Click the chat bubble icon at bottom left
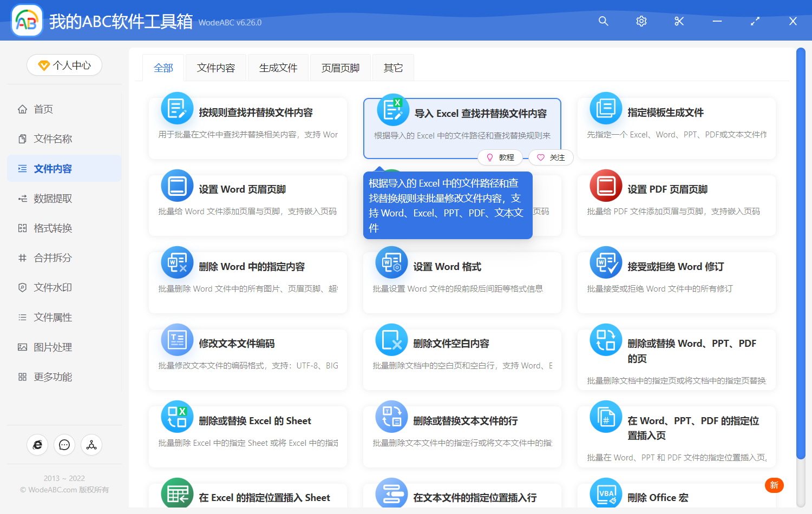 click(x=64, y=445)
